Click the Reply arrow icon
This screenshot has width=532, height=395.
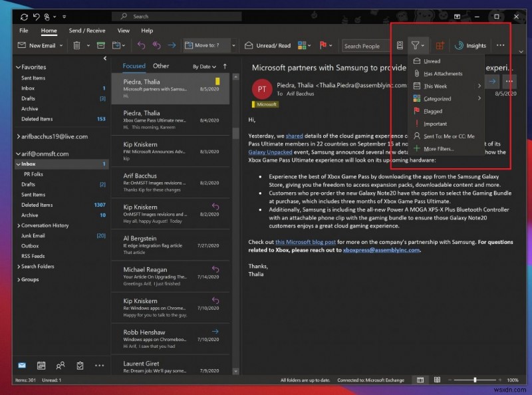pyautogui.click(x=140, y=46)
